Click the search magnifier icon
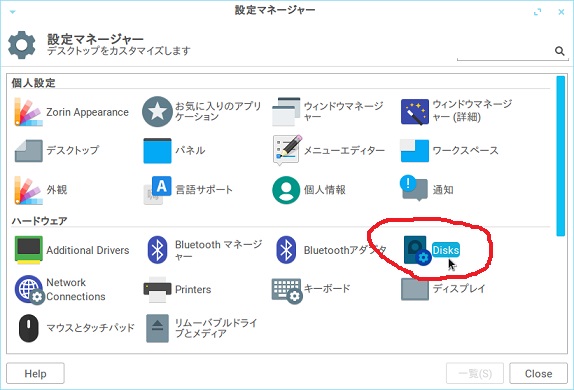The image size is (574, 390). tap(559, 51)
